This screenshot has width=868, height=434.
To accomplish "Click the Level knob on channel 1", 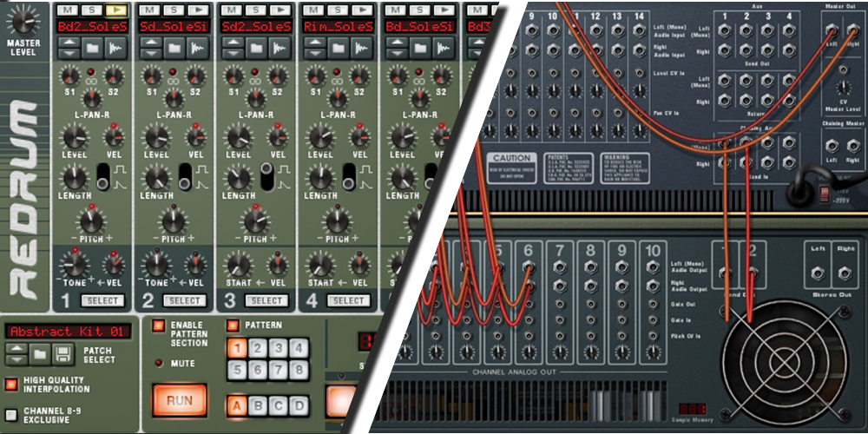I will pos(74,136).
